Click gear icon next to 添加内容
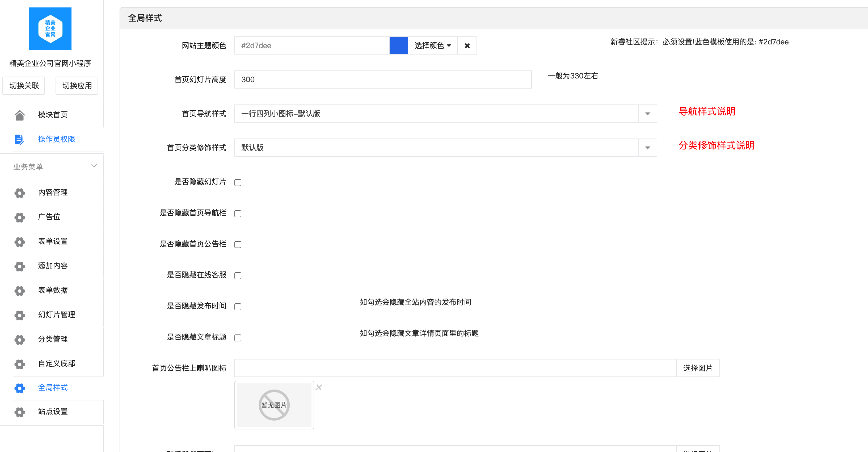The image size is (868, 452). coord(20,266)
